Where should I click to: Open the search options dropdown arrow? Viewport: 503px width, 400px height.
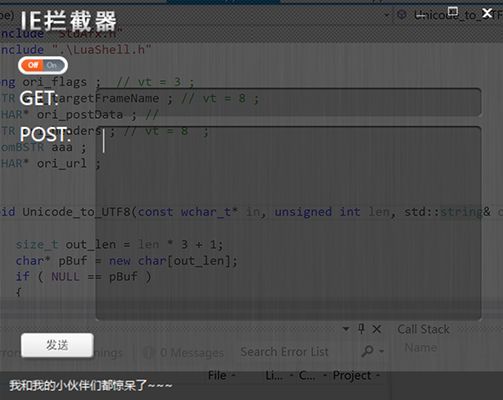382,351
